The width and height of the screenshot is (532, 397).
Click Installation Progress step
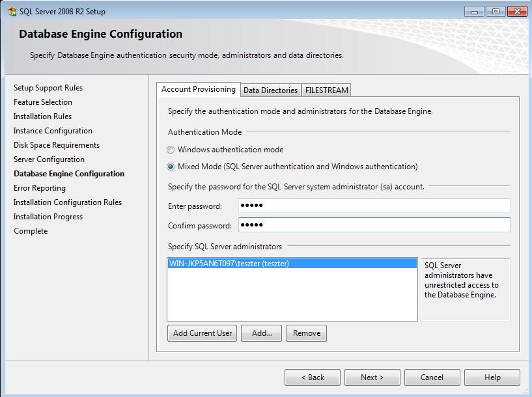[48, 217]
